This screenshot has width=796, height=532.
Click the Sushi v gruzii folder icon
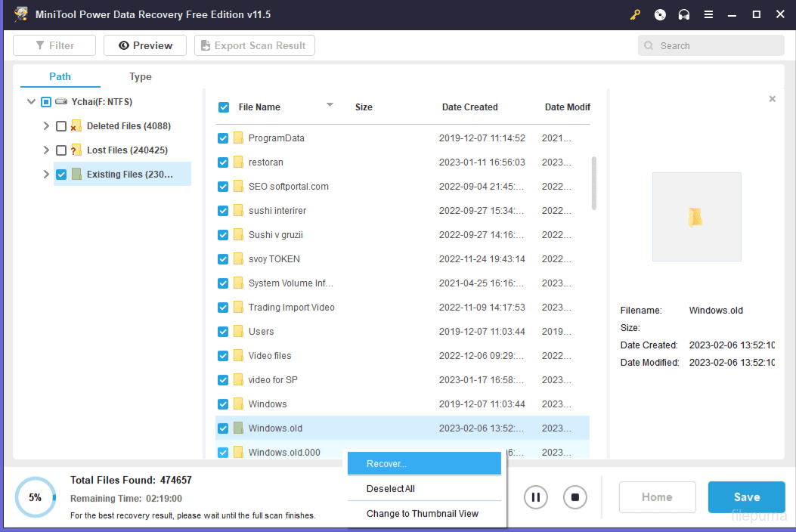point(238,234)
